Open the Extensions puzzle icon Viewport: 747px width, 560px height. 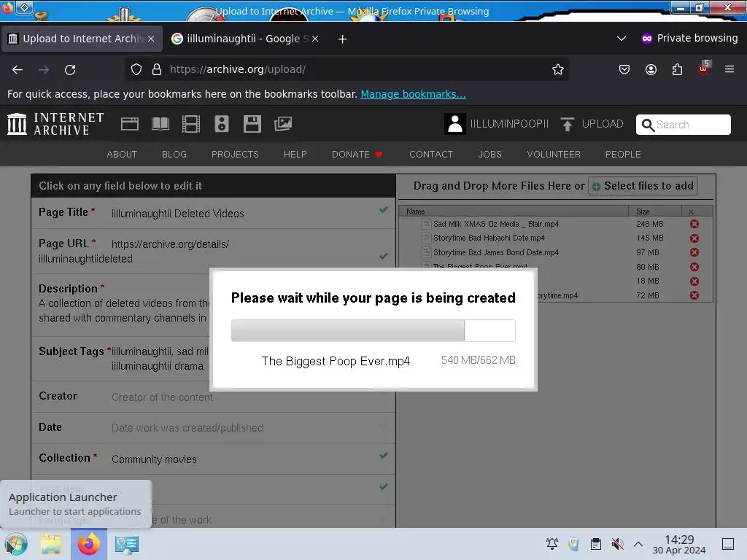click(677, 69)
